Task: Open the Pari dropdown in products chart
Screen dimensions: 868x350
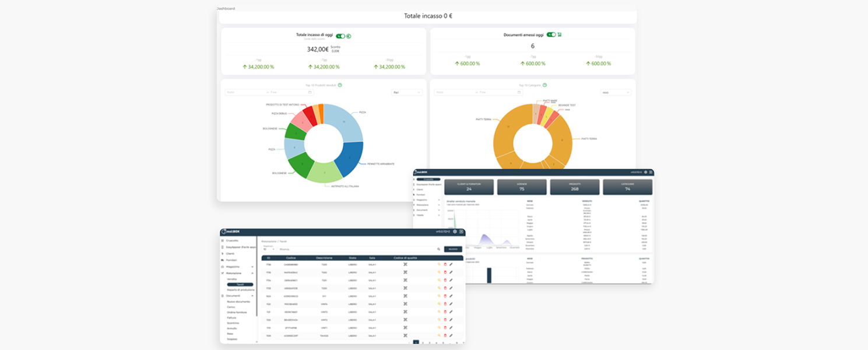Action: click(406, 92)
